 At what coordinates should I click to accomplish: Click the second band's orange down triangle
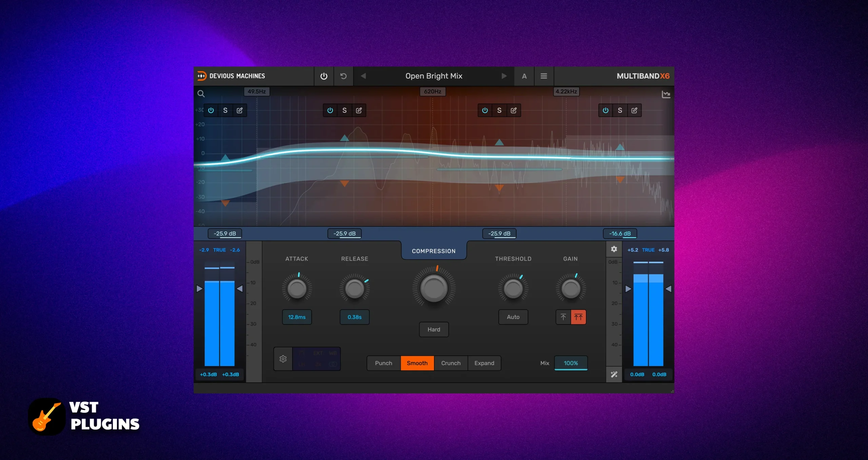click(344, 184)
